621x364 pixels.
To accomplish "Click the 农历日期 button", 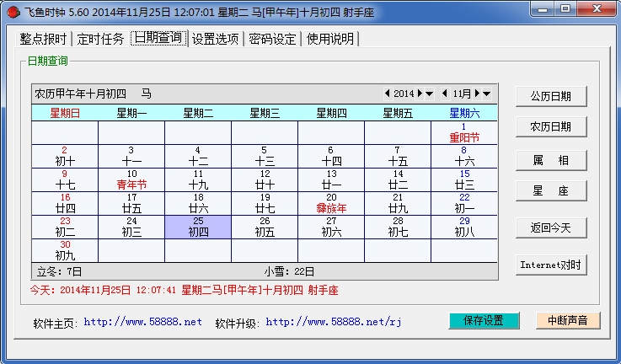I will 551,127.
